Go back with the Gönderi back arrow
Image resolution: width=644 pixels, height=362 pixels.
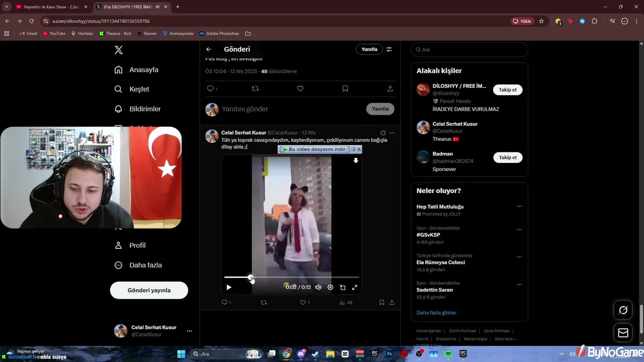[x=209, y=49]
